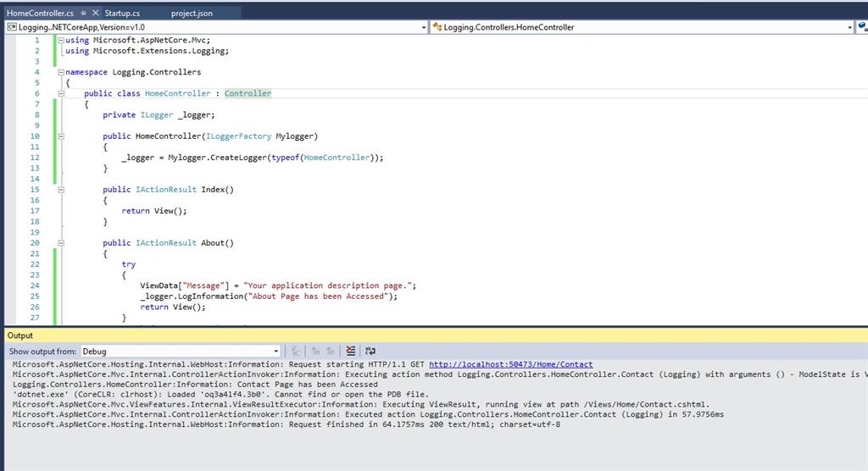Click the class icon beside Logging.Controllers.HomeController
Image resolution: width=868 pixels, height=471 pixels.
437,27
